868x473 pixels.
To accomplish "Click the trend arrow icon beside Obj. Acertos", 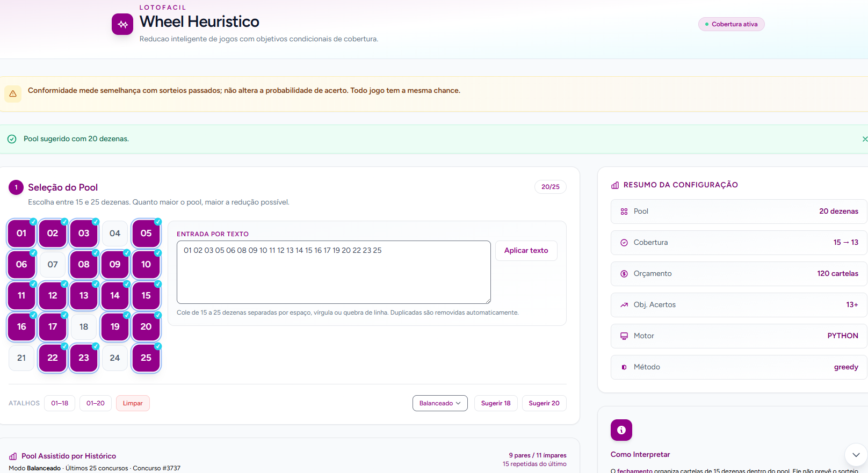I will click(x=624, y=305).
